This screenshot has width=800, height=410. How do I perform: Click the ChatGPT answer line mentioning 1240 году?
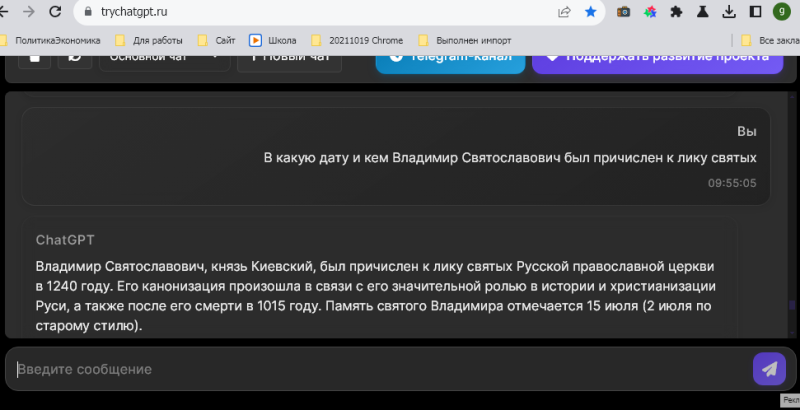(x=376, y=287)
